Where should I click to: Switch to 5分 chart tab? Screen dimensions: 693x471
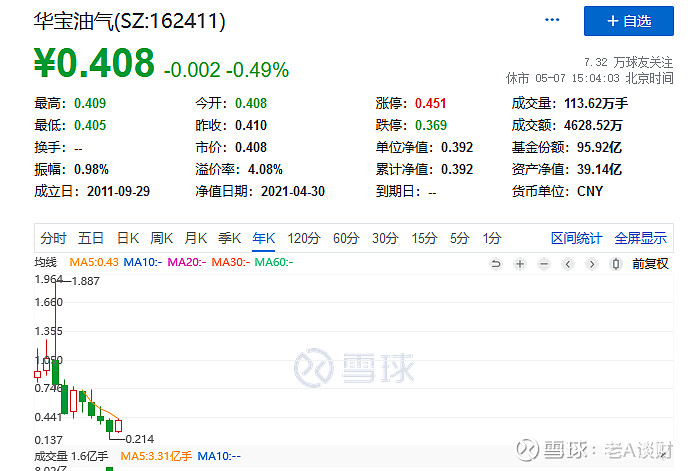coord(459,239)
